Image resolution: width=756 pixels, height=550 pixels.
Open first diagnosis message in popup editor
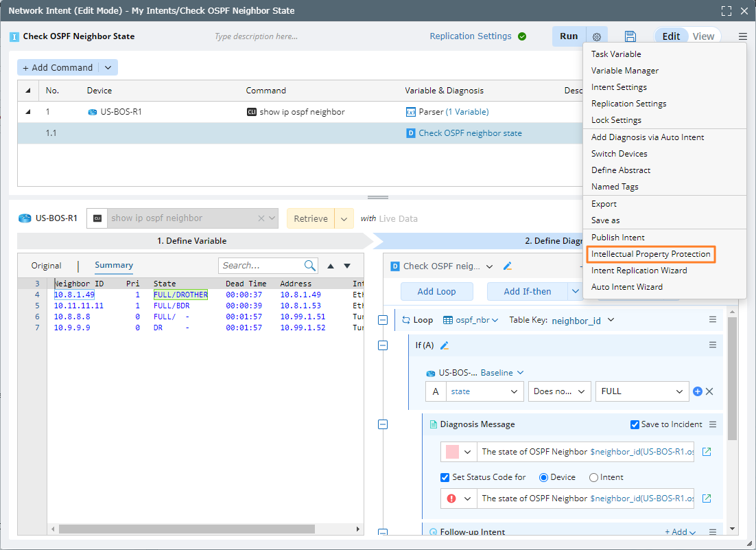pyautogui.click(x=707, y=452)
